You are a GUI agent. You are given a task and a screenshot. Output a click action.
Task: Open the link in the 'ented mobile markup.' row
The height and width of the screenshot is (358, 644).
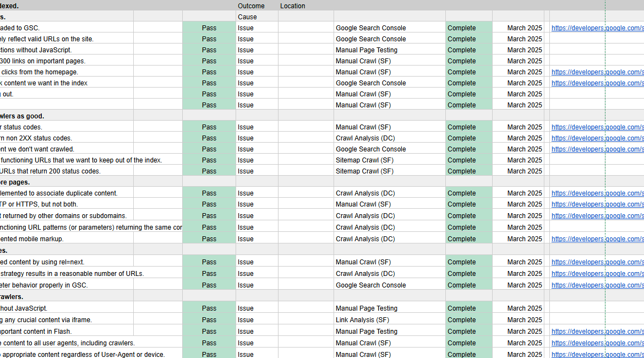click(598, 239)
